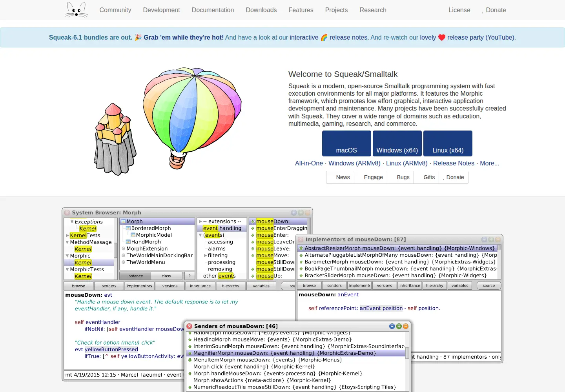Expand the filtering protocol entry
The height and width of the screenshot is (392, 565).
206,256
